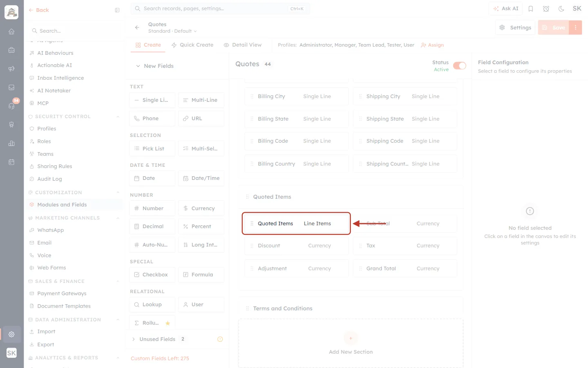This screenshot has height=368, width=588.
Task: Collapse the Marketing Channels sidebar group
Action: [118, 218]
